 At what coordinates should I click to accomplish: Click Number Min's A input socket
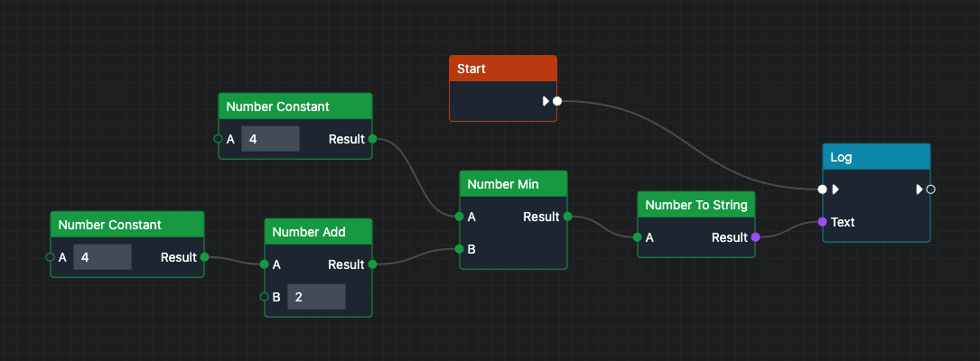point(460,217)
